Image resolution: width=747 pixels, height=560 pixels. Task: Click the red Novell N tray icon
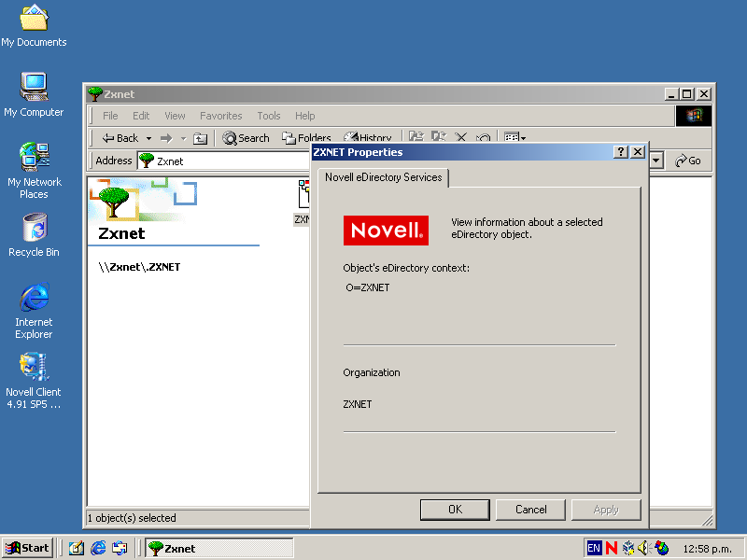(612, 548)
